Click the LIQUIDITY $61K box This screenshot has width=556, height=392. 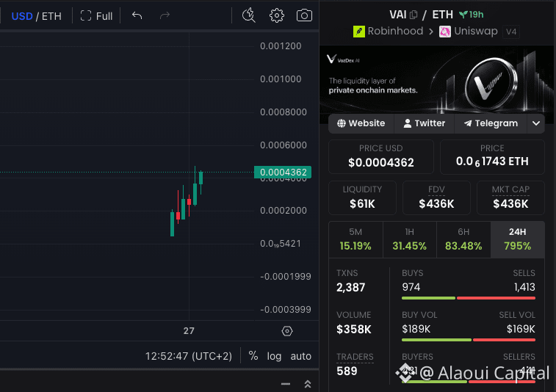click(x=362, y=197)
